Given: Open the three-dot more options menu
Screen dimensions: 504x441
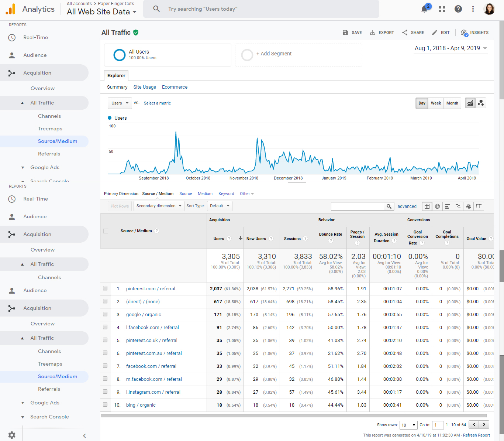Looking at the screenshot, I should click(x=473, y=9).
